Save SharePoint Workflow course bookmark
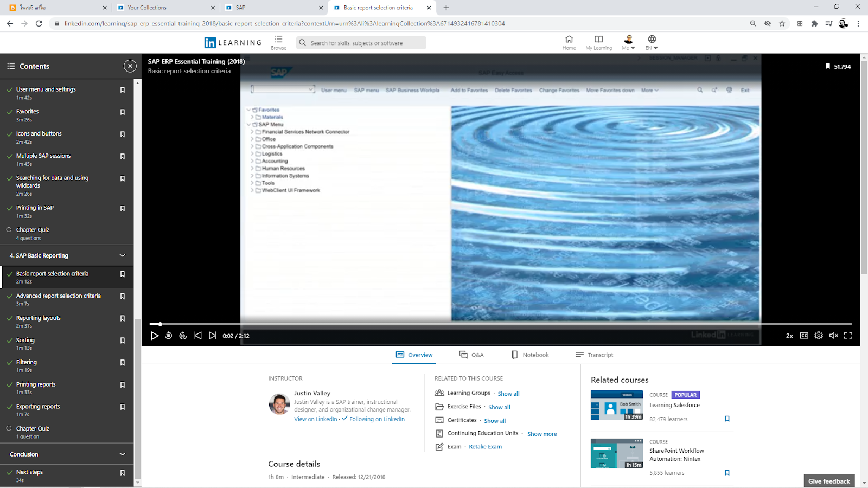 (x=727, y=473)
